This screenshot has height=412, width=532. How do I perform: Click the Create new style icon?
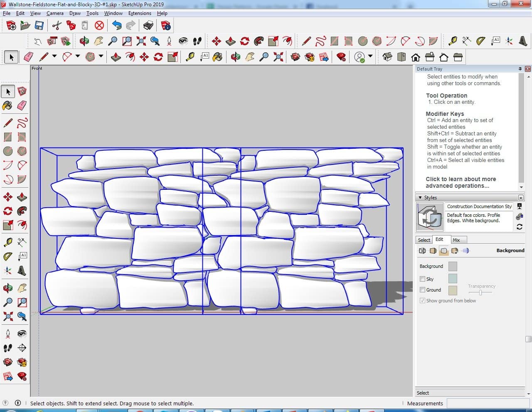pos(519,217)
